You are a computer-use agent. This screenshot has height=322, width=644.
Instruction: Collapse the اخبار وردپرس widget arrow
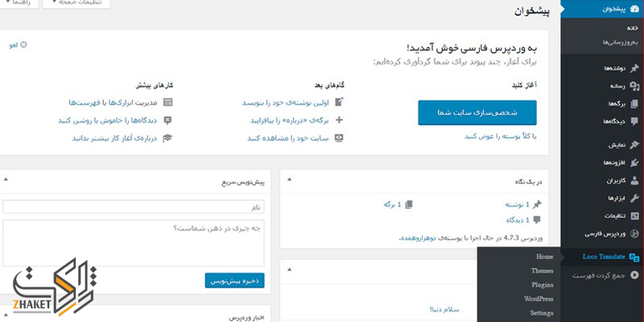click(x=6, y=315)
